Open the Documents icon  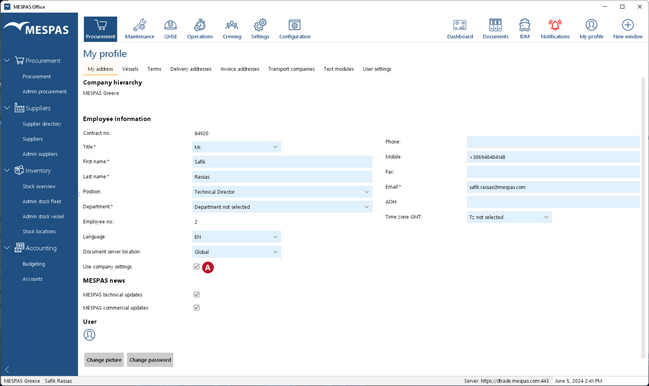(495, 25)
